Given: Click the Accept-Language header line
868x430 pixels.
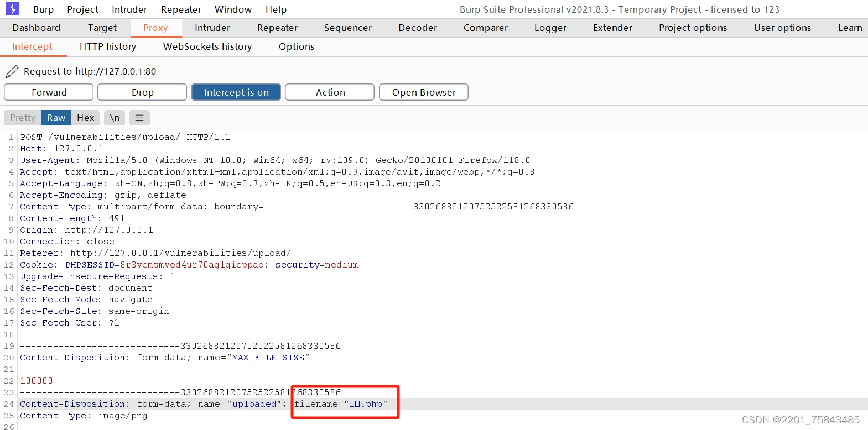Looking at the screenshot, I should coord(230,183).
